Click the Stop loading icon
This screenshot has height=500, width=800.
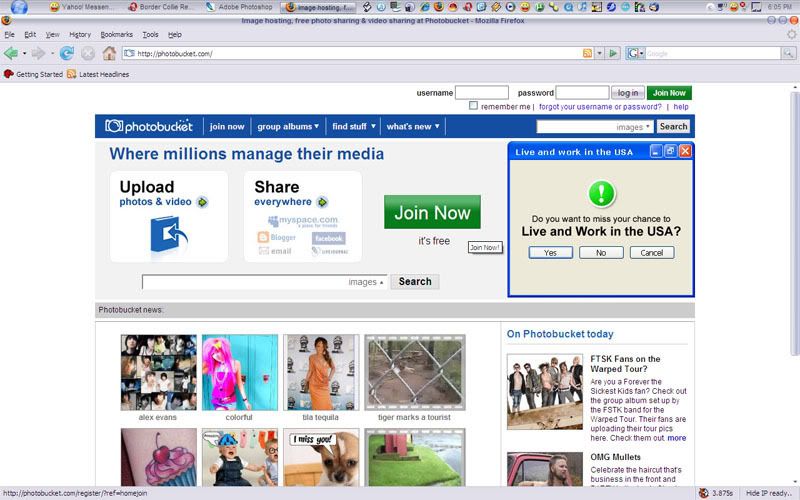pos(88,53)
